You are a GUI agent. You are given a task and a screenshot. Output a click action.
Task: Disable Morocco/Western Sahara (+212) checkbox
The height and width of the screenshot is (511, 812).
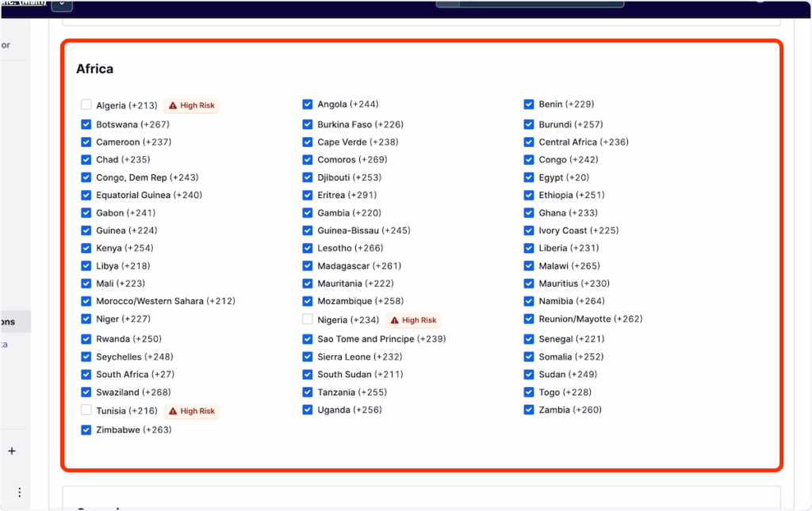click(86, 301)
